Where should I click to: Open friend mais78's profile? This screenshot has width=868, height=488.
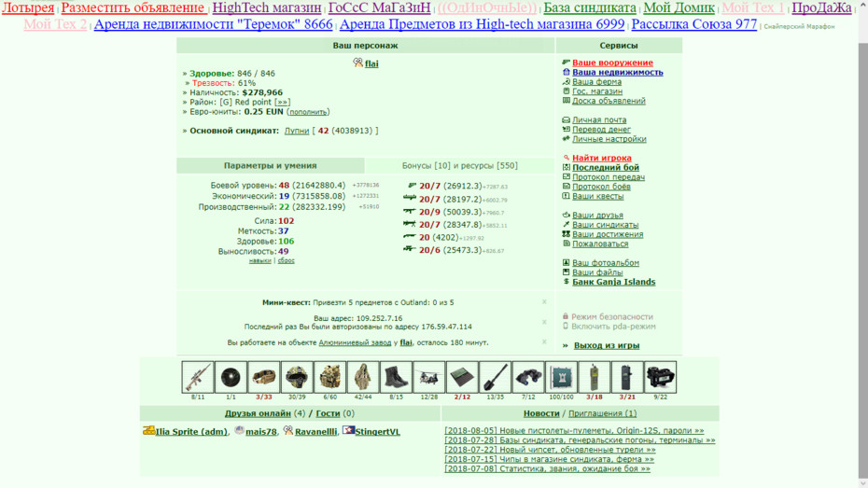click(260, 432)
